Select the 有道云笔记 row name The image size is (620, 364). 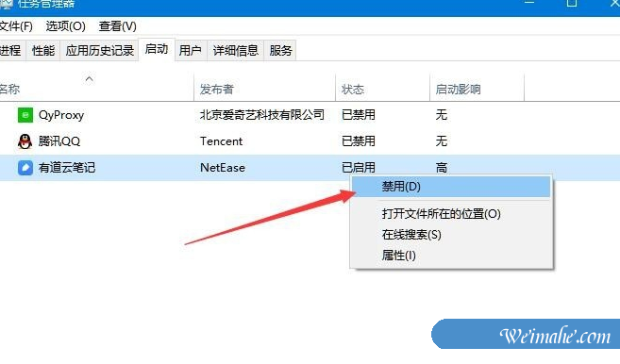coord(67,168)
